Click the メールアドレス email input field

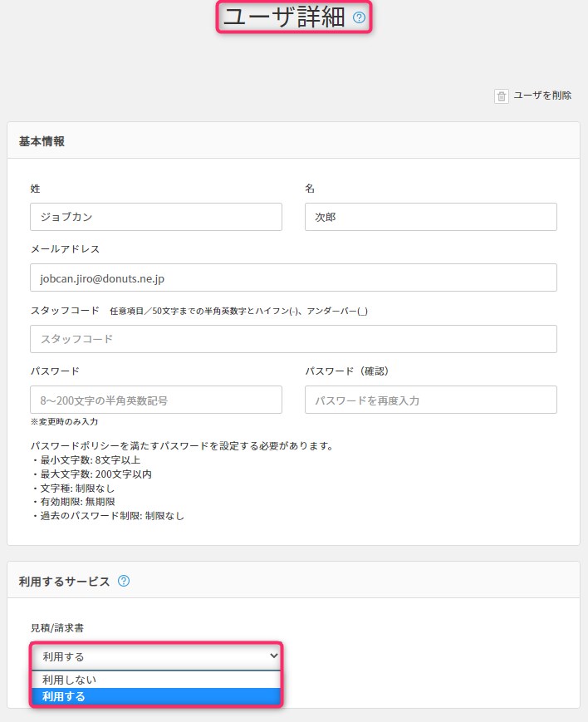(293, 278)
